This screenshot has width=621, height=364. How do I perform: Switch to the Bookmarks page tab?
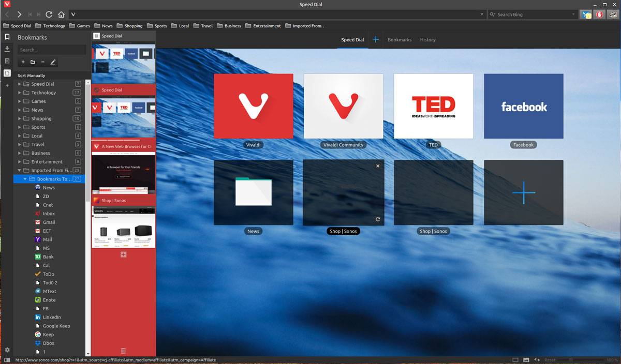click(400, 40)
